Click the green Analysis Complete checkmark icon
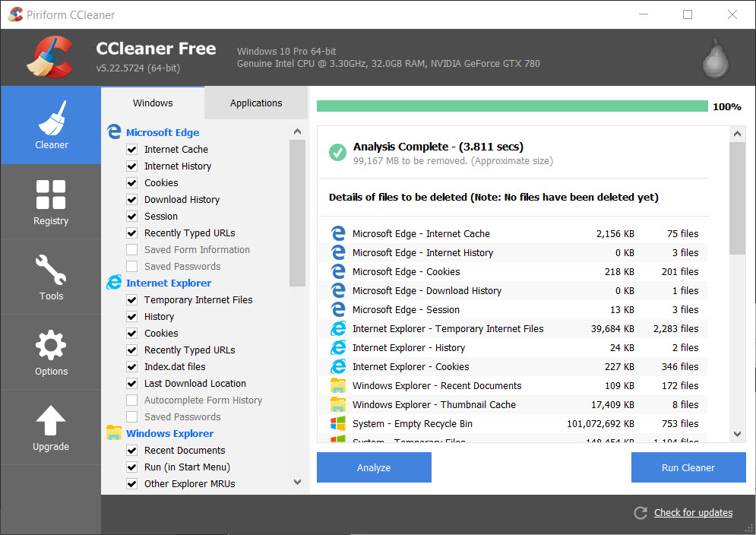 (x=337, y=153)
